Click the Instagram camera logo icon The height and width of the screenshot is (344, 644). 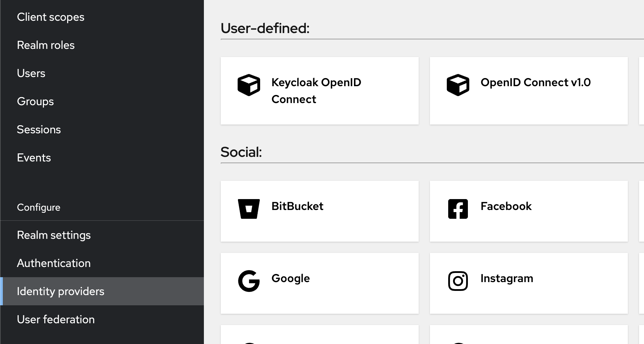click(x=458, y=281)
